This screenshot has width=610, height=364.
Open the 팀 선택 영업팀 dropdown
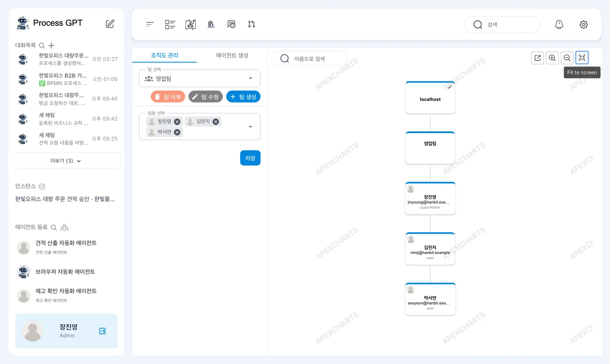(x=200, y=78)
